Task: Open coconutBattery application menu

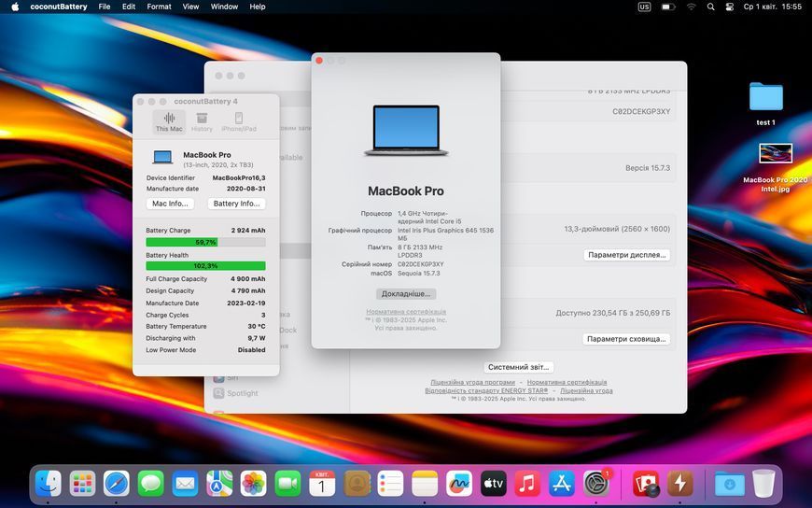Action: 59,7
